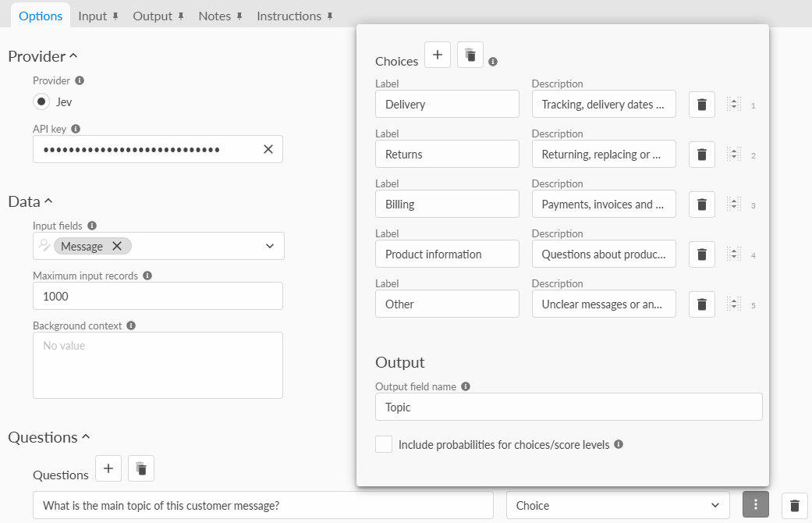Add a new choice with plus button
The height and width of the screenshot is (523, 812).
438,55
